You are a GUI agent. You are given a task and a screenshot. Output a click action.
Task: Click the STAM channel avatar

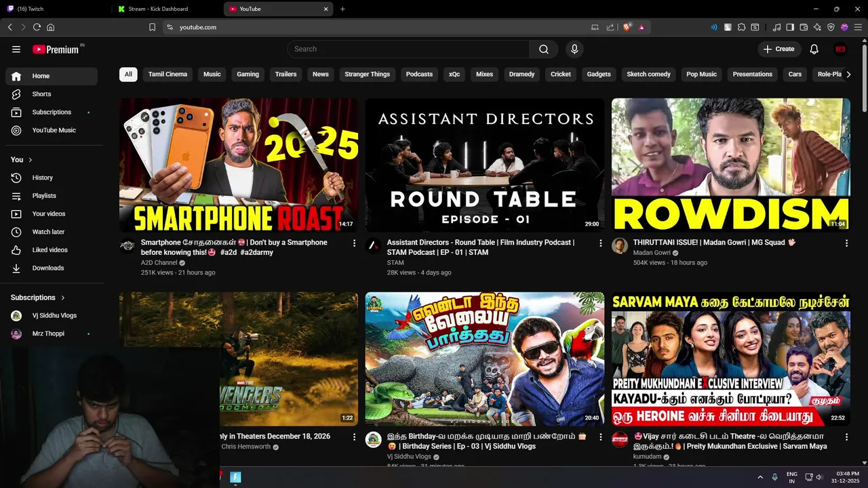373,245
